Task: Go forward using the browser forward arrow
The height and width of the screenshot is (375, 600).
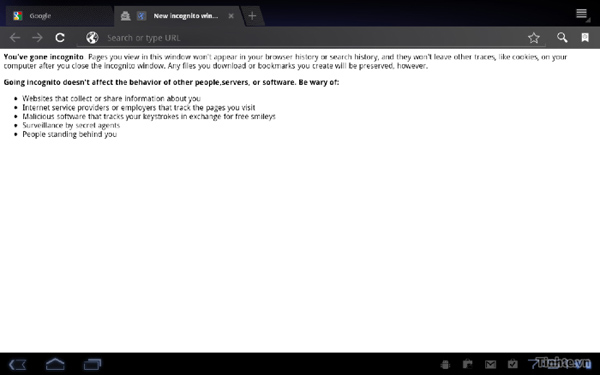Action: [x=37, y=38]
